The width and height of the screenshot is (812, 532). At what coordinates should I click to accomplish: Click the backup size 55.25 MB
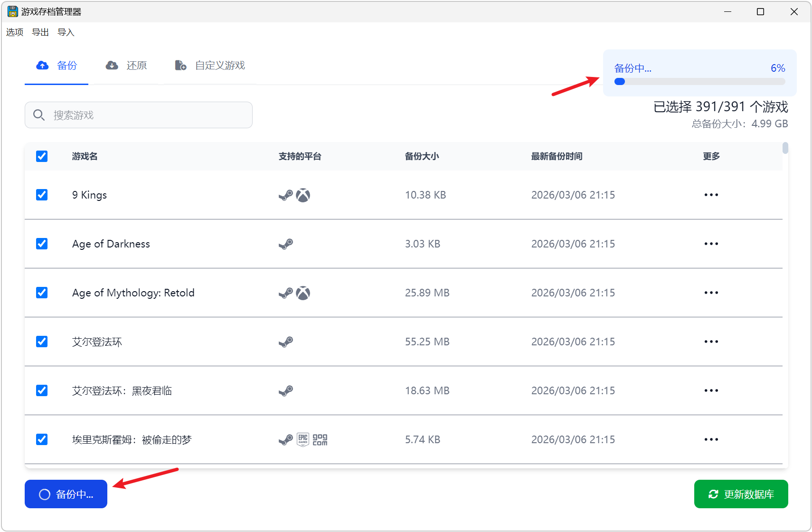pos(427,342)
